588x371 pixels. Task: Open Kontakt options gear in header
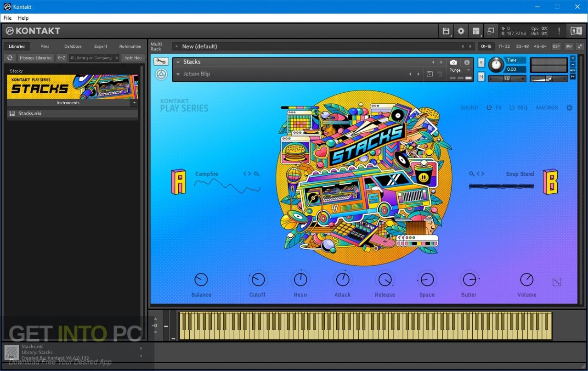(461, 31)
